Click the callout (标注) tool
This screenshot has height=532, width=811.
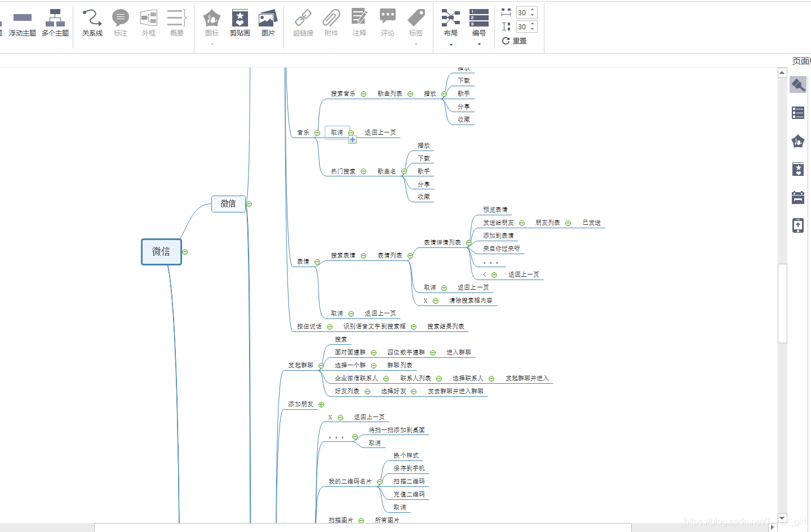pyautogui.click(x=121, y=23)
